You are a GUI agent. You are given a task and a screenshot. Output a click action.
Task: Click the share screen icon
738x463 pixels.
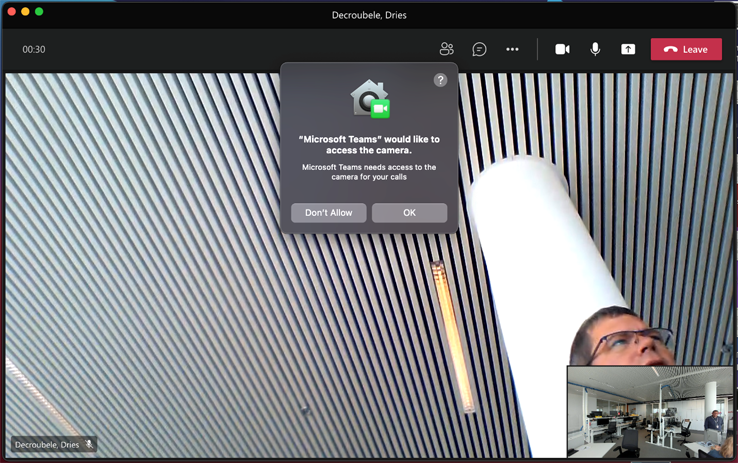(x=628, y=49)
